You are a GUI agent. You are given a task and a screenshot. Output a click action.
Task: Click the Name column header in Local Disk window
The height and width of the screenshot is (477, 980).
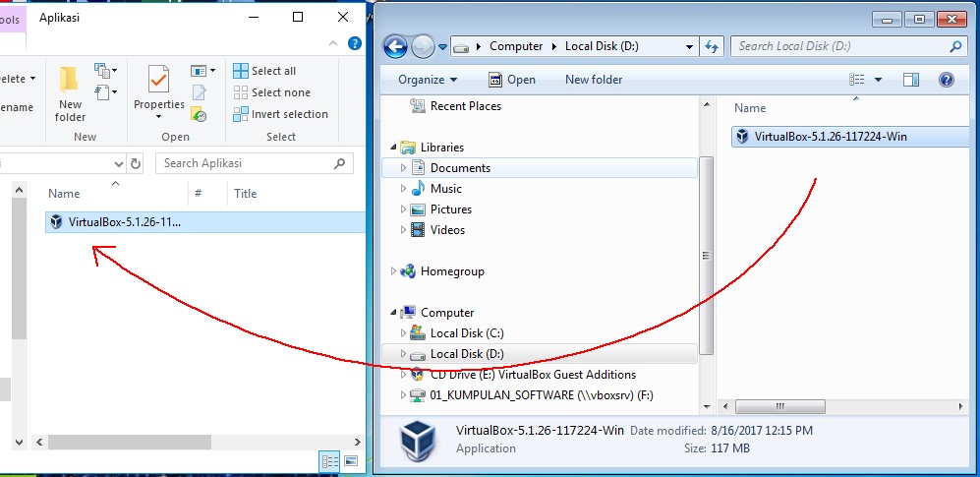(x=750, y=108)
